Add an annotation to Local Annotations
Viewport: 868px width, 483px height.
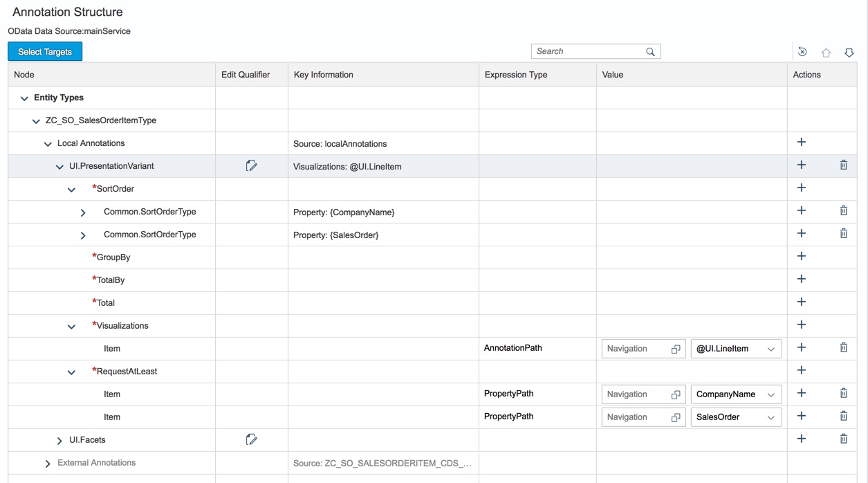point(801,142)
